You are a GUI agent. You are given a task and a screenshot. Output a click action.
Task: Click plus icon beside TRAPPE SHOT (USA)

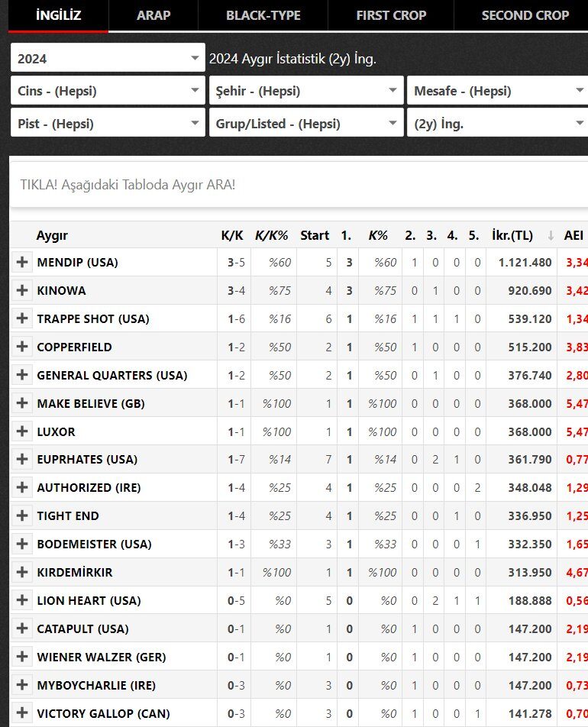(22, 318)
